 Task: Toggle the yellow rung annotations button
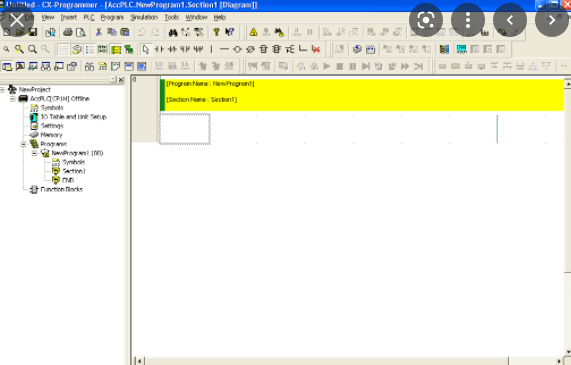[116, 49]
